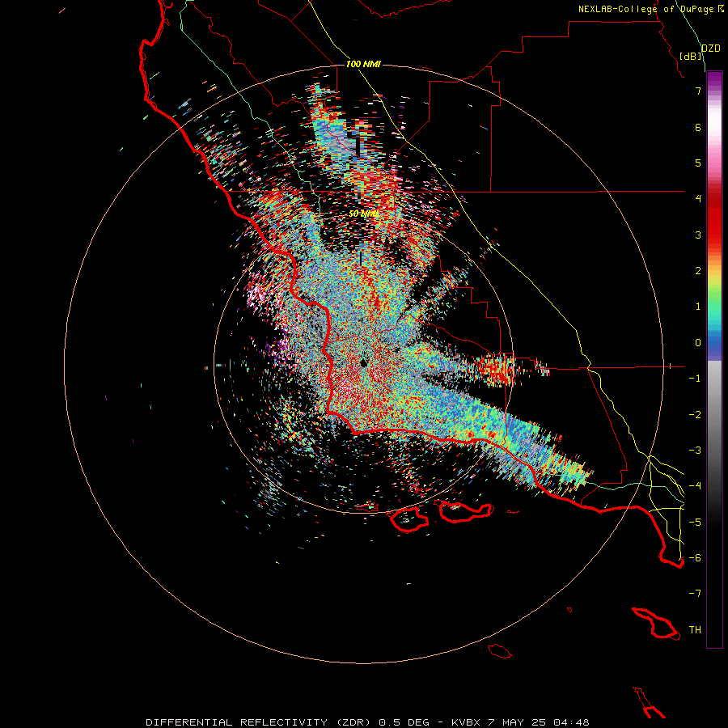
Task: Click the -3 value on color scale
Action: (x=695, y=451)
